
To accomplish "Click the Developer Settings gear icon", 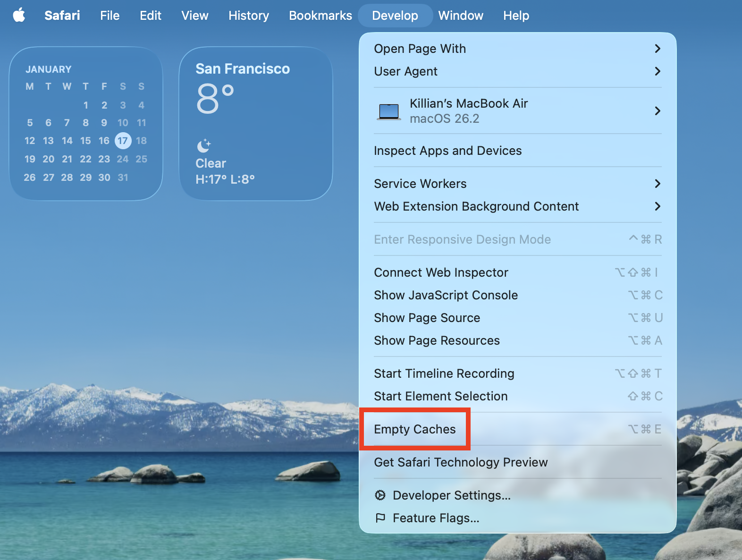I will point(380,495).
